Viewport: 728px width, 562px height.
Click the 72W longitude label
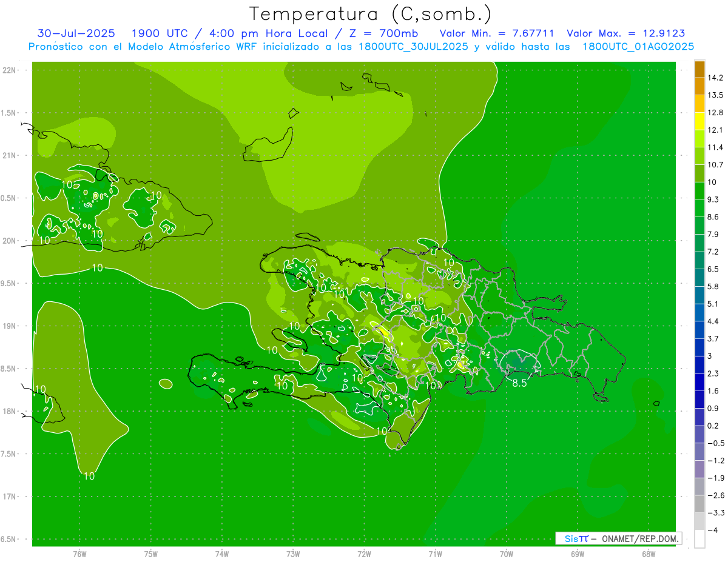[364, 554]
